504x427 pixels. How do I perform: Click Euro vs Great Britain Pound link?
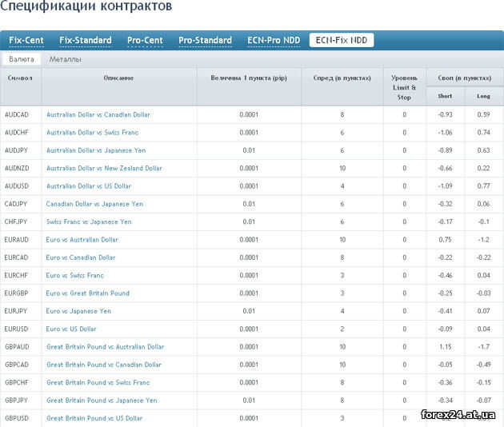(x=88, y=293)
